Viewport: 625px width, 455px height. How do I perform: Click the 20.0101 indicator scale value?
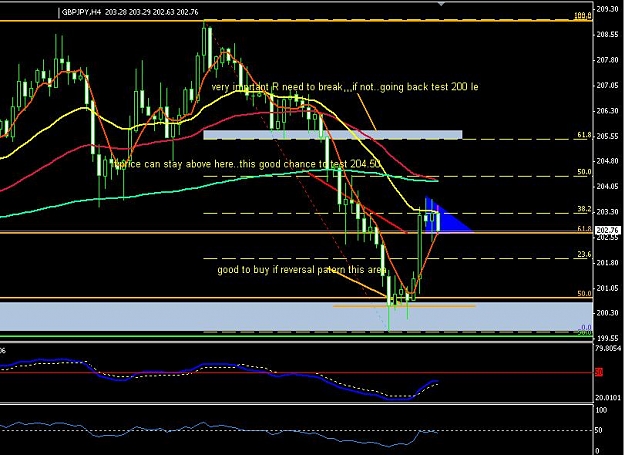pos(609,398)
